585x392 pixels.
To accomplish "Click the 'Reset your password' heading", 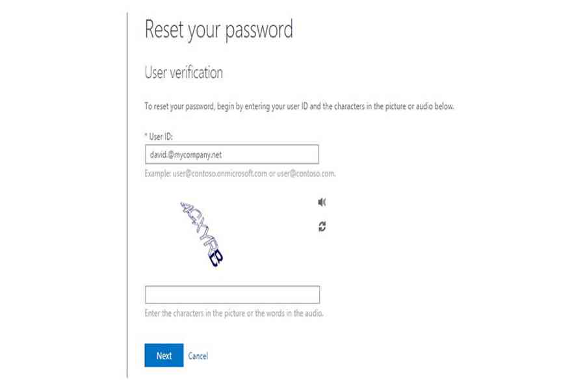I will click(x=218, y=29).
